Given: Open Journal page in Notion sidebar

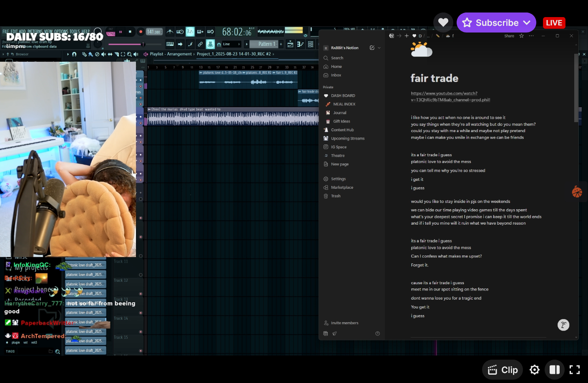Looking at the screenshot, I should 339,113.
